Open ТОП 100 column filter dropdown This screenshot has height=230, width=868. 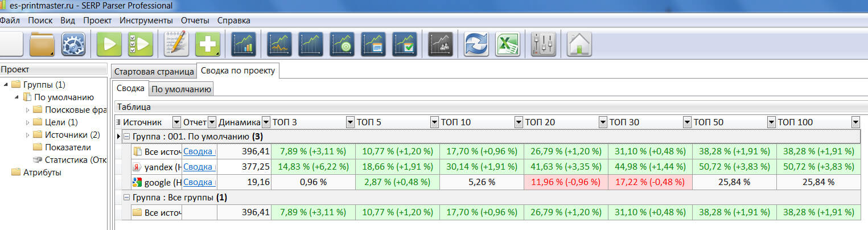point(855,122)
